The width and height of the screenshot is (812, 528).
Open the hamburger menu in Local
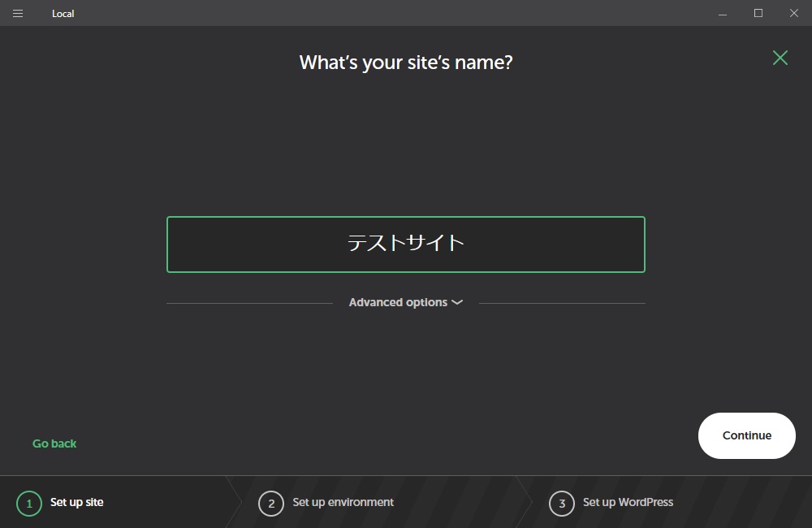[x=18, y=14]
